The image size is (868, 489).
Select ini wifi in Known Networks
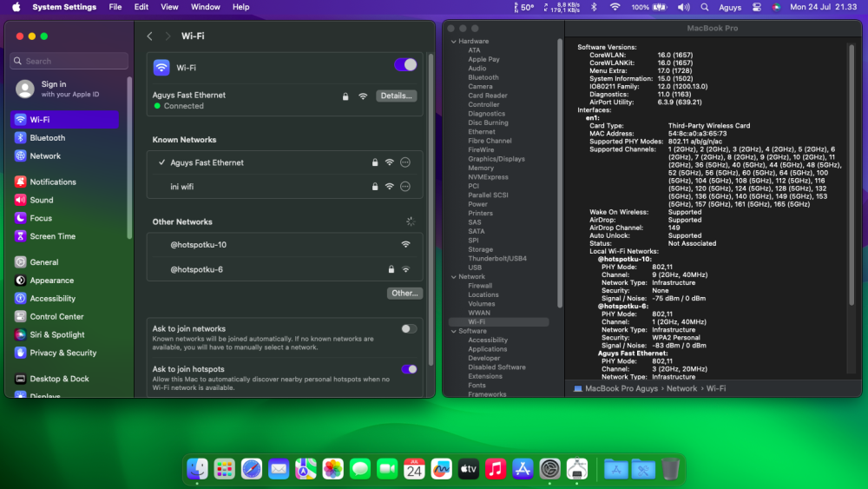(285, 187)
